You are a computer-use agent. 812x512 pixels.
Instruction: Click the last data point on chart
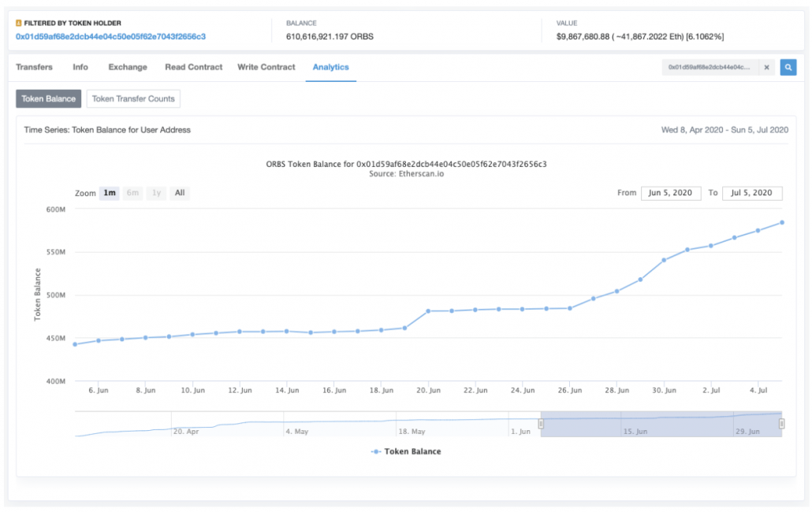782,222
